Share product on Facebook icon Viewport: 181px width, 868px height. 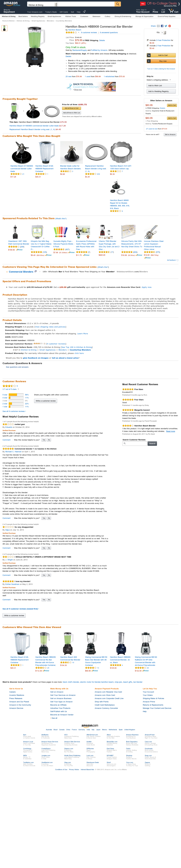point(162,26)
